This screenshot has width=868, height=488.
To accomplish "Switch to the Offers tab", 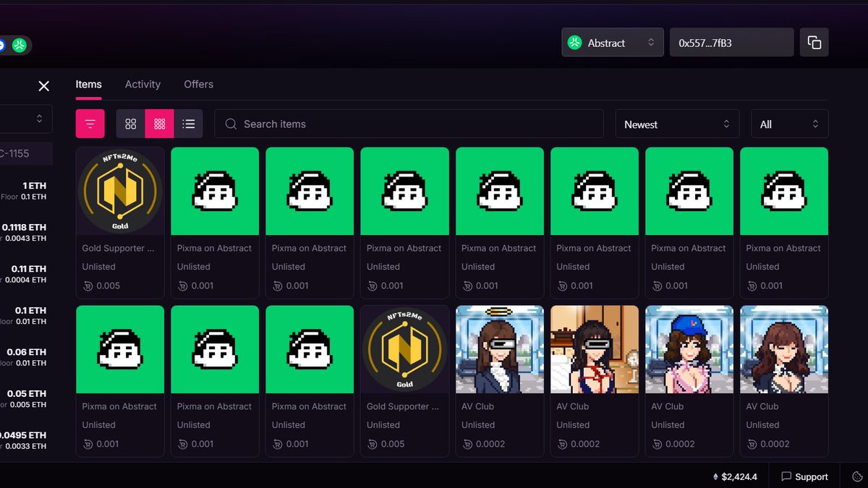I will pyautogui.click(x=198, y=85).
